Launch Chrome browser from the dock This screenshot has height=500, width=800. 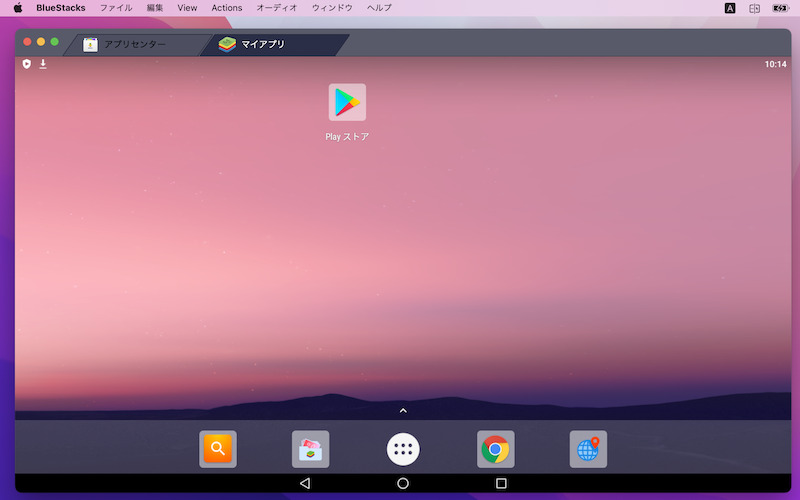(495, 449)
